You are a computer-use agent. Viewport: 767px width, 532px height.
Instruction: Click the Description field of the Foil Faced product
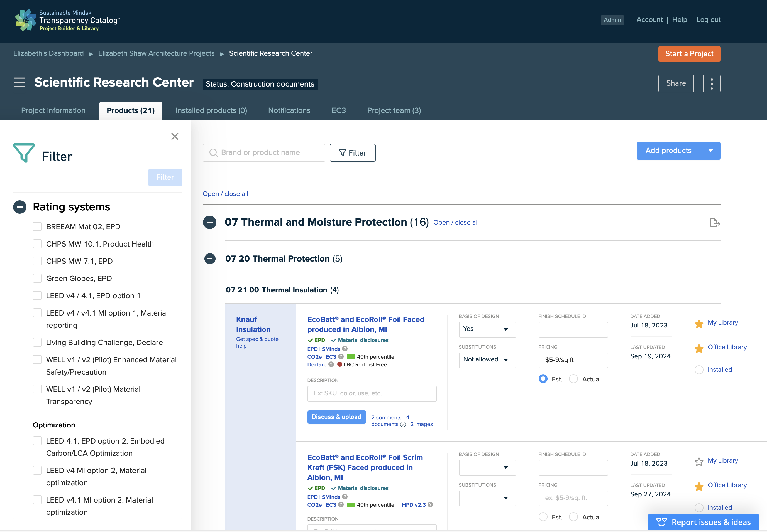tap(372, 393)
